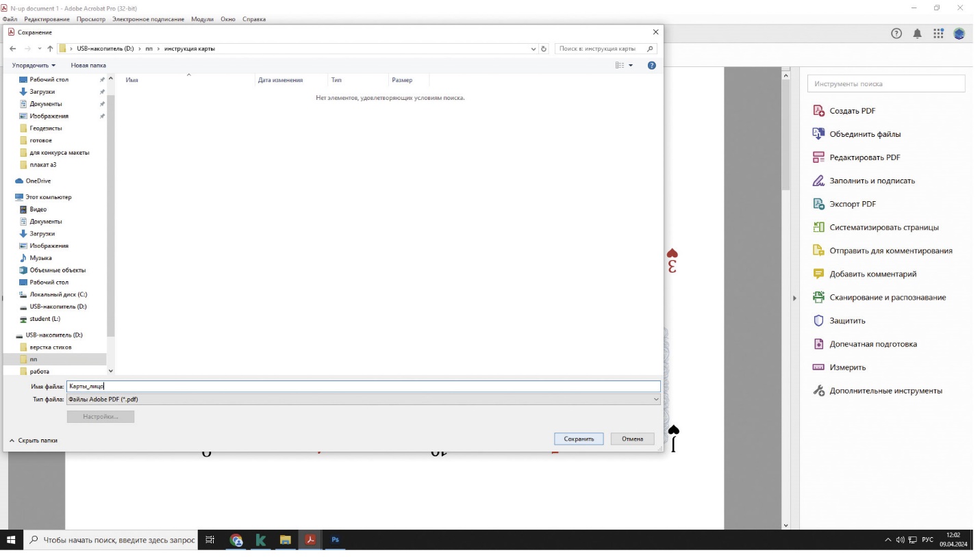Click the Export PDF tool icon
Screen dimensions: 980x557
[818, 204]
